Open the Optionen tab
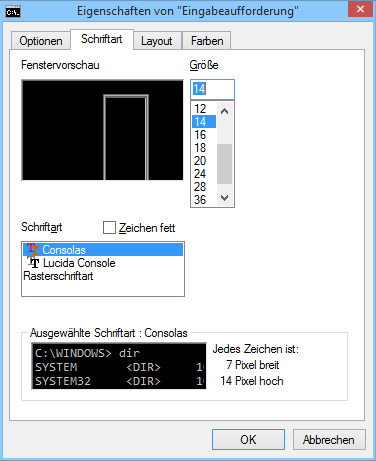 41,41
